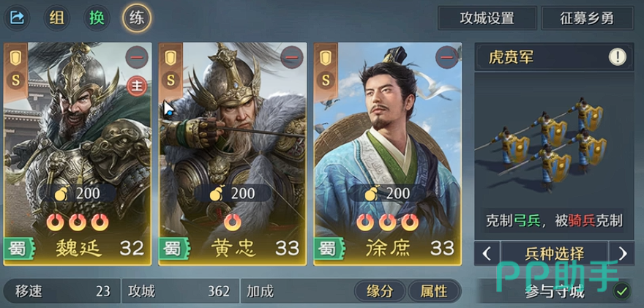Tap the red 主 main general badge
Viewport: 644px width, 308px height.
[x=136, y=86]
